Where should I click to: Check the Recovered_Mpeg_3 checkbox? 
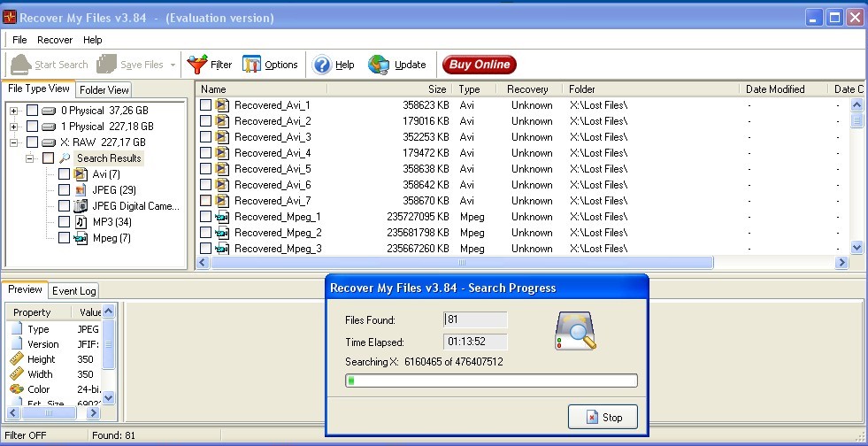click(205, 249)
